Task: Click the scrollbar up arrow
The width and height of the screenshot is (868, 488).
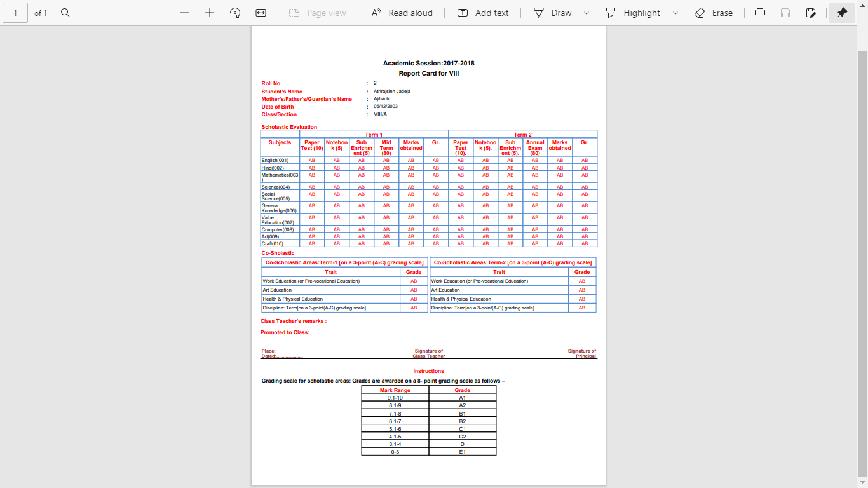Action: [862, 30]
